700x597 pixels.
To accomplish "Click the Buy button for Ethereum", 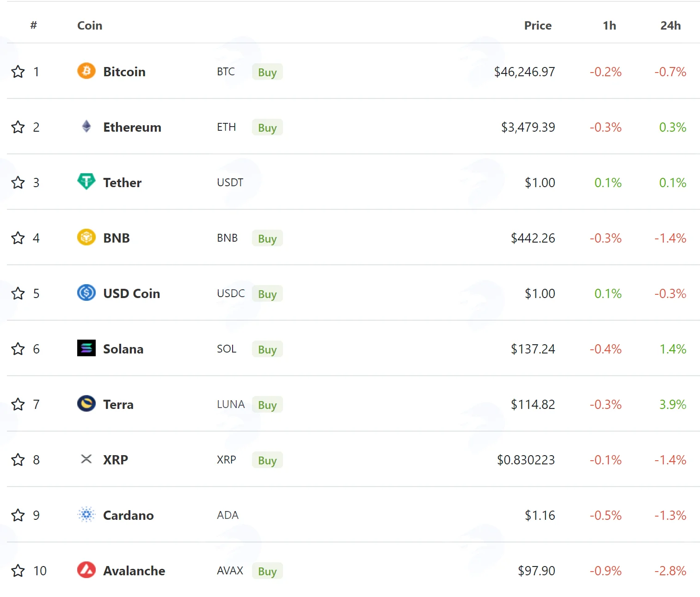I will click(x=267, y=128).
